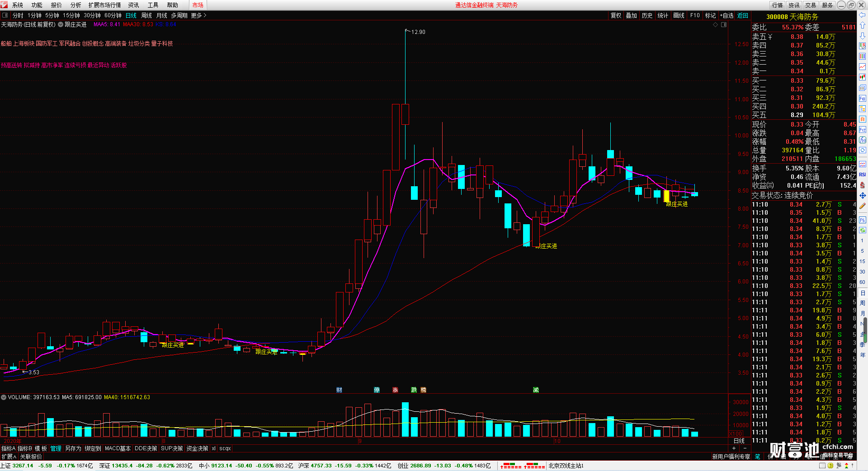Click the RSI indicator icon in sidebar
The height and width of the screenshot is (471, 868).
(863, 174)
